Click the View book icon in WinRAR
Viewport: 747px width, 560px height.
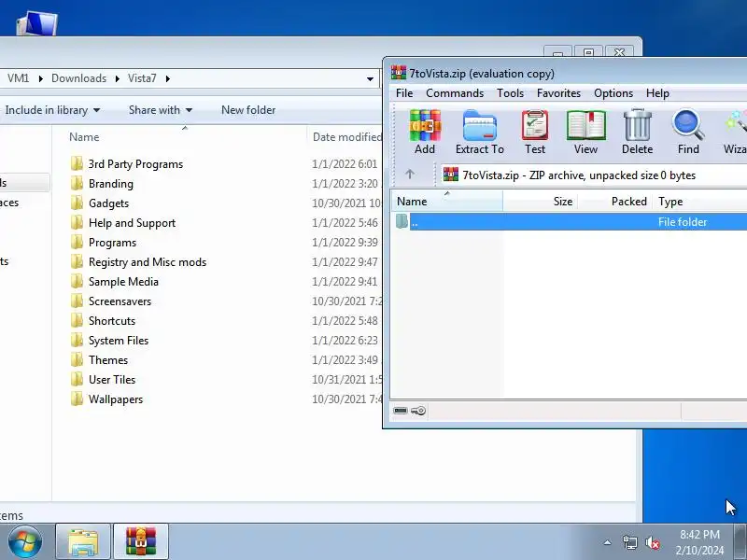click(585, 126)
